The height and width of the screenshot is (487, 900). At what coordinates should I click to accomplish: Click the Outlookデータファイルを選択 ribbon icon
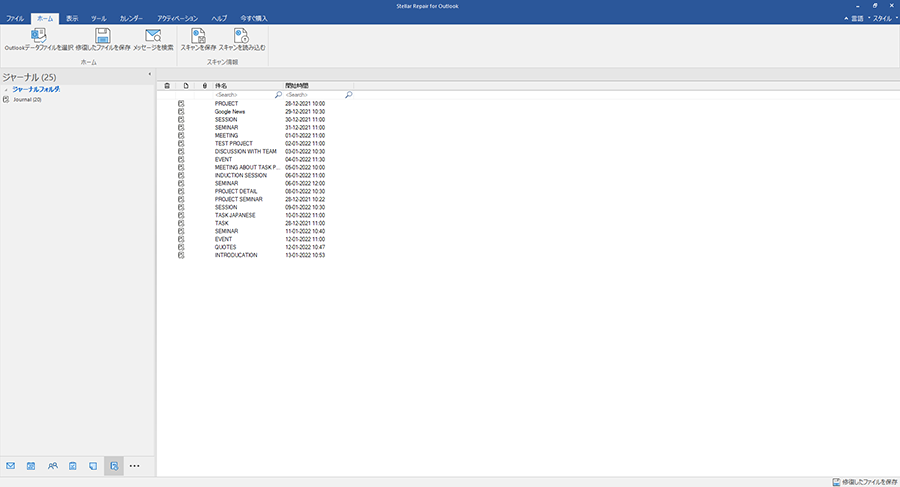38,36
